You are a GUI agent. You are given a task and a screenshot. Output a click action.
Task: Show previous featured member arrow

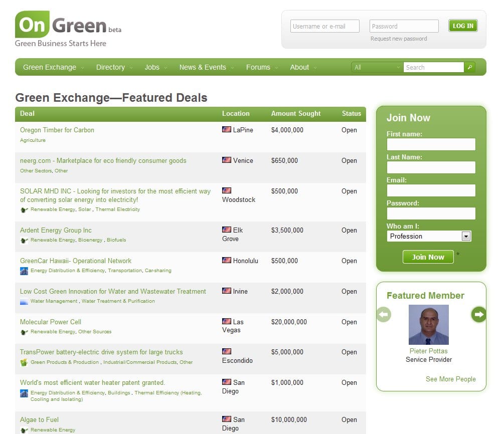pyautogui.click(x=384, y=314)
